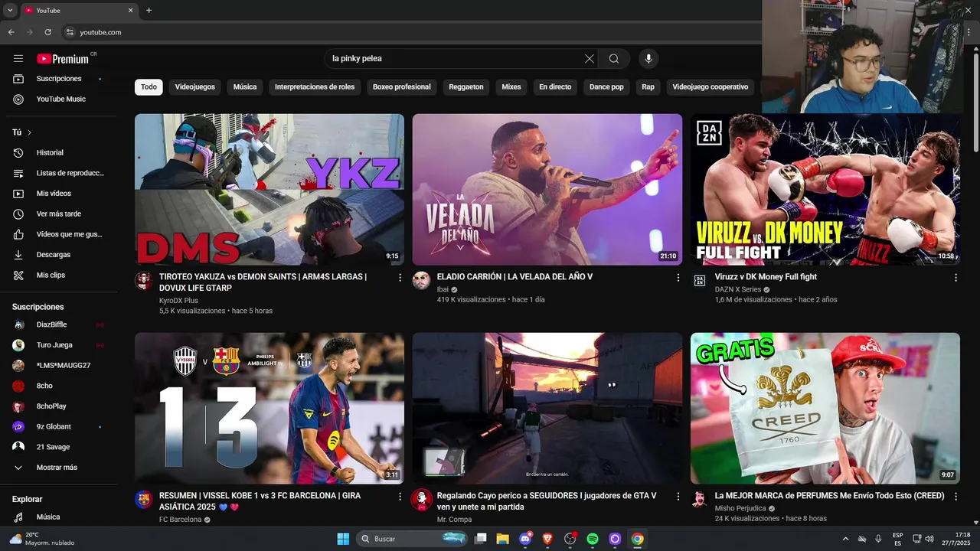Viewport: 980px width, 551px height.
Task: Select the Todo filter chip
Action: coord(149,87)
